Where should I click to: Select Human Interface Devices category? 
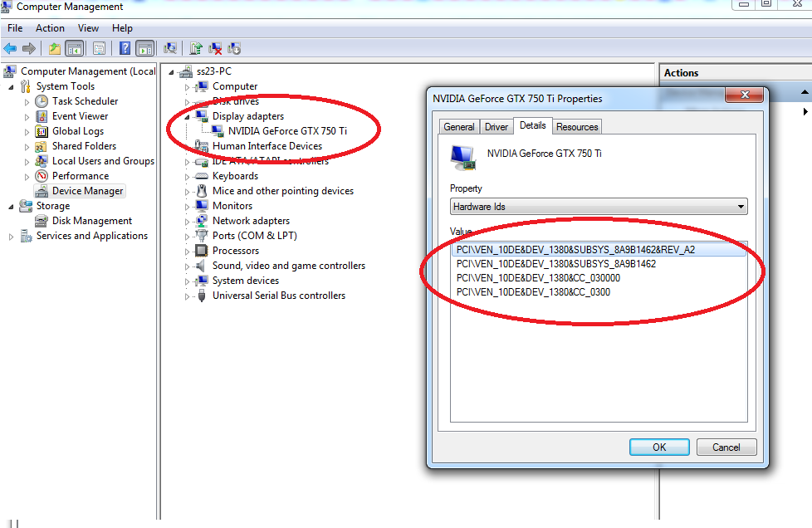267,146
